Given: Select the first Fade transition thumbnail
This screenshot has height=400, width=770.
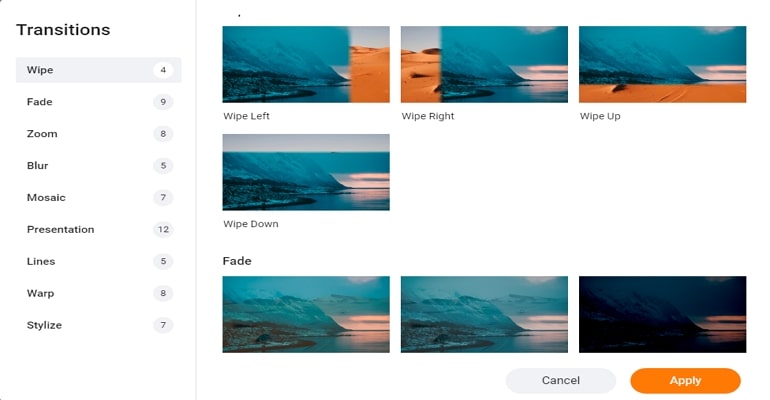Looking at the screenshot, I should pyautogui.click(x=306, y=314).
